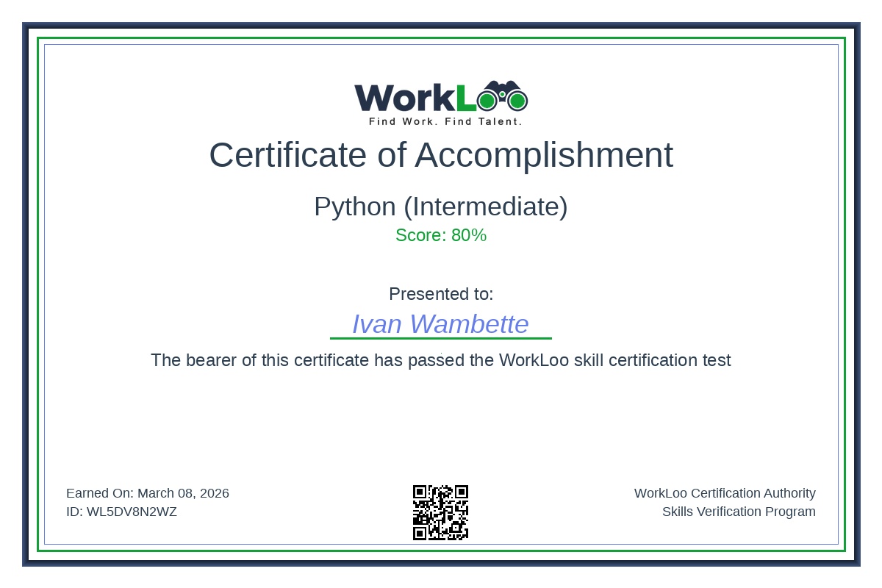This screenshot has width=882, height=588.
Task: Click the 'Score: 80%' text
Action: click(x=441, y=235)
